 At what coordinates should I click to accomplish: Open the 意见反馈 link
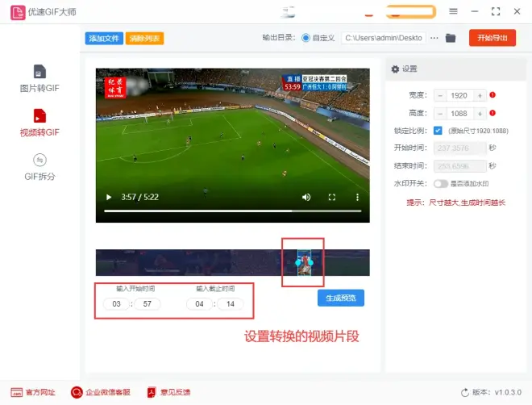coord(168,392)
